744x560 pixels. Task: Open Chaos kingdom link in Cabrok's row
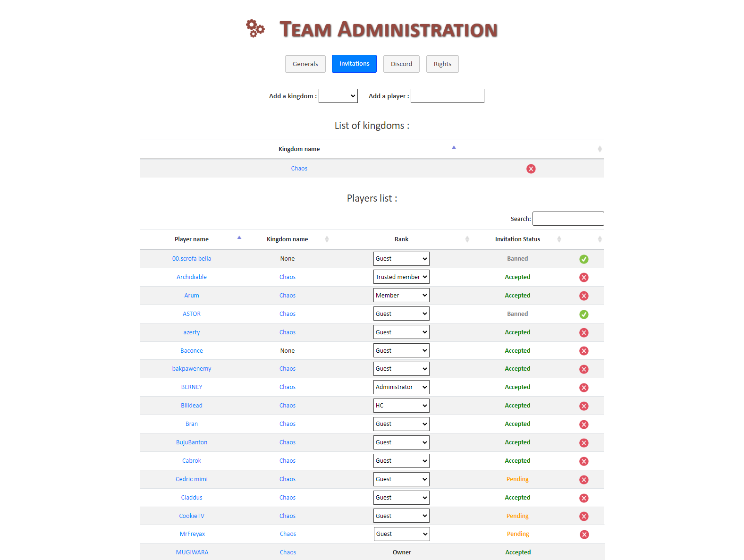[x=287, y=461]
